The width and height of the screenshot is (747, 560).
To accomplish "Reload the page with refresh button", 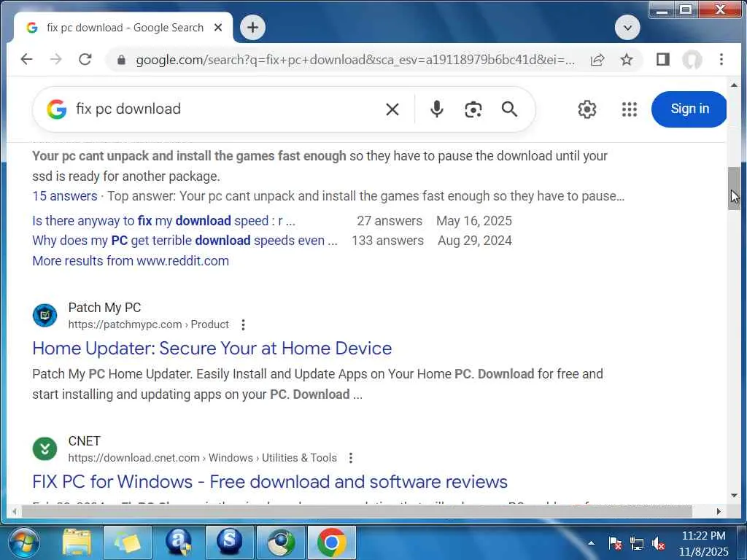I will 85,60.
